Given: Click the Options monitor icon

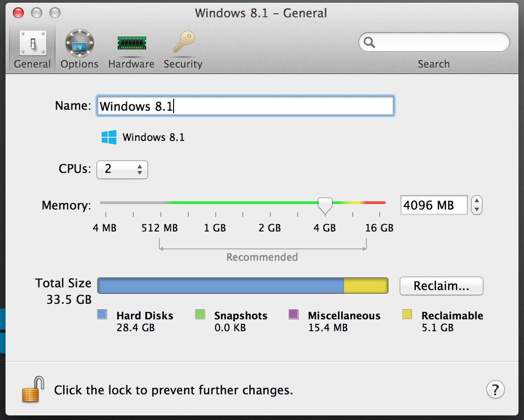Looking at the screenshot, I should point(79,43).
